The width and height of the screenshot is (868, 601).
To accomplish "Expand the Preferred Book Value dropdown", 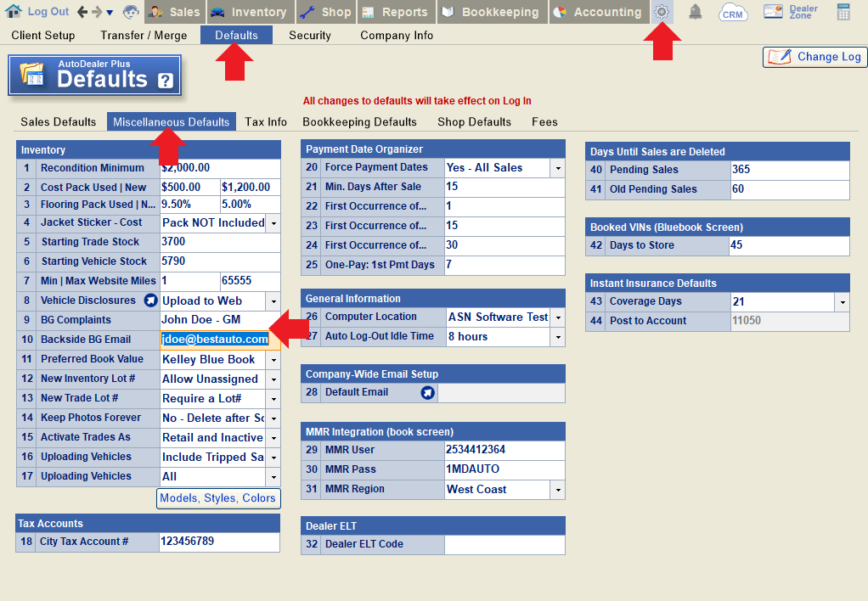I will tap(273, 360).
